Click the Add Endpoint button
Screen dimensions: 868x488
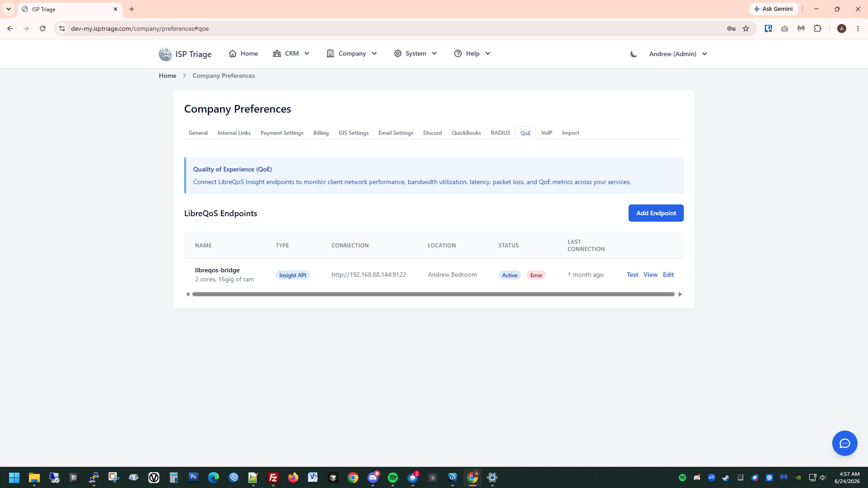point(656,213)
